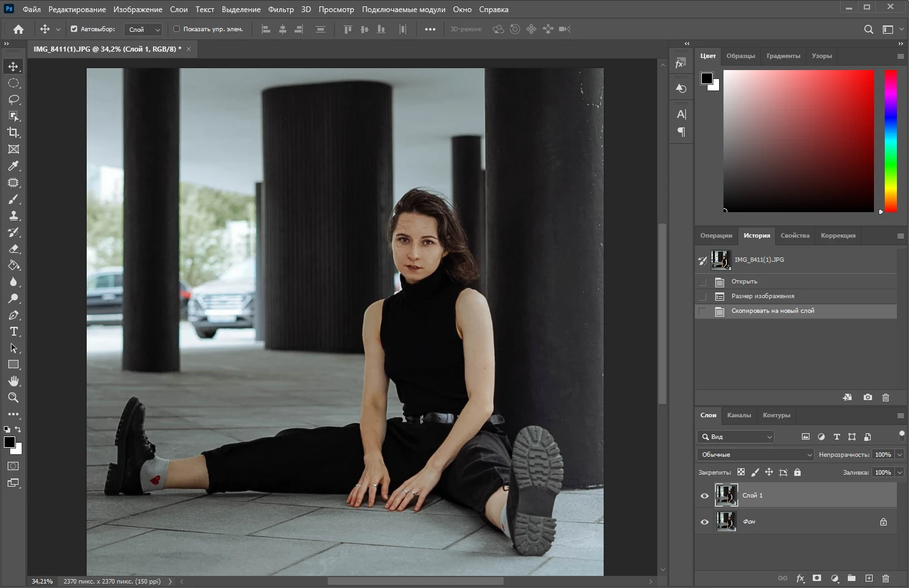
Task: Pick a color in the red color field
Action: click(798, 141)
